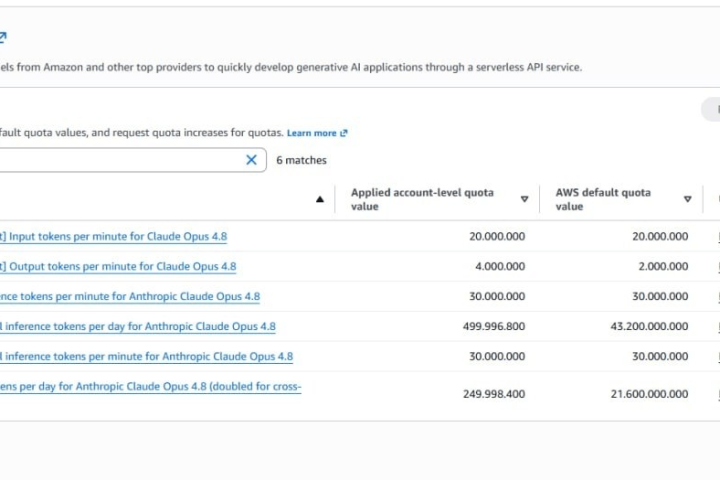Image resolution: width=720 pixels, height=480 pixels.
Task: Sort ascending by quota name column
Action: (x=320, y=199)
